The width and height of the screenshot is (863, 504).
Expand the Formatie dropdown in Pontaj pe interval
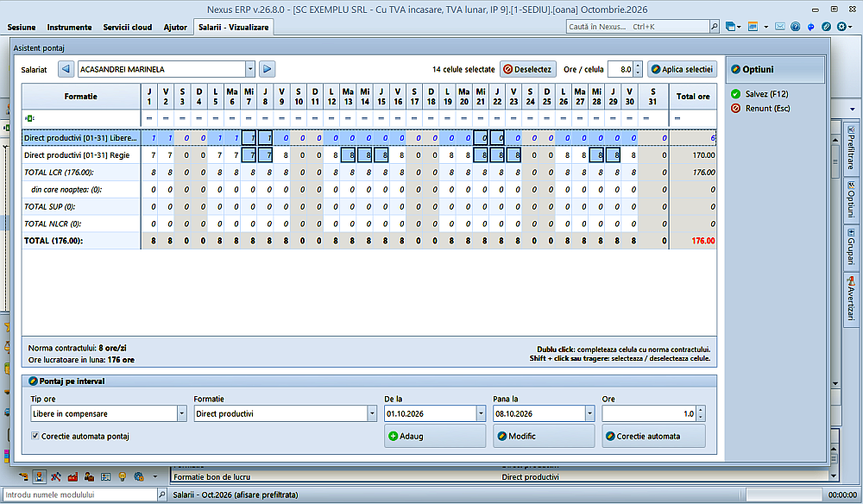(372, 413)
